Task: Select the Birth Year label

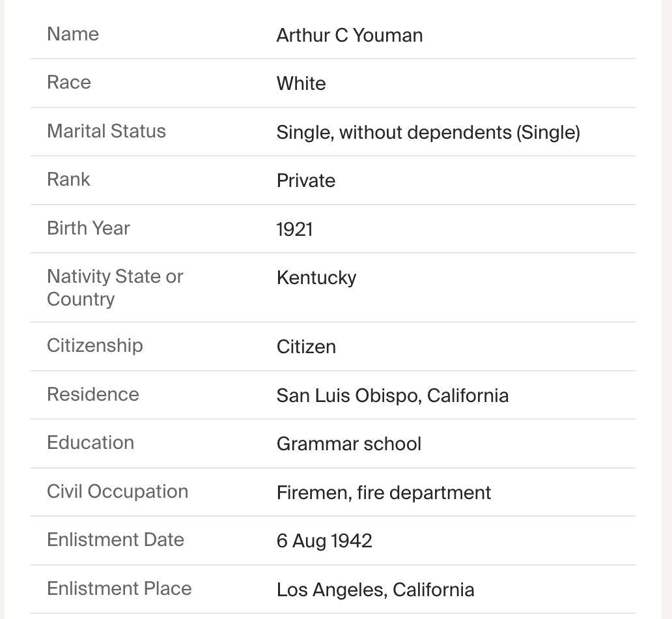Action: pyautogui.click(x=89, y=228)
